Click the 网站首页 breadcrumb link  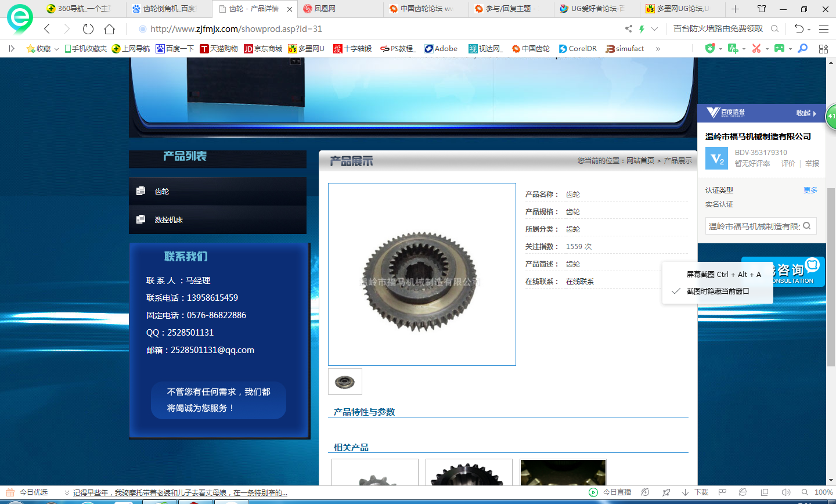(x=640, y=161)
